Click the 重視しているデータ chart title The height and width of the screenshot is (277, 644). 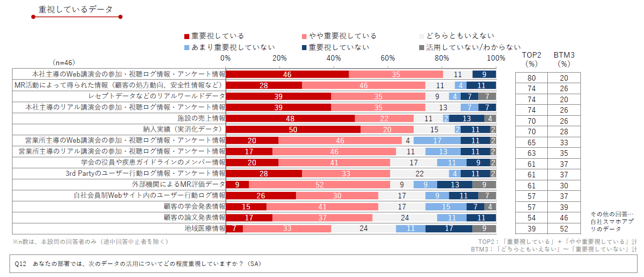click(75, 10)
